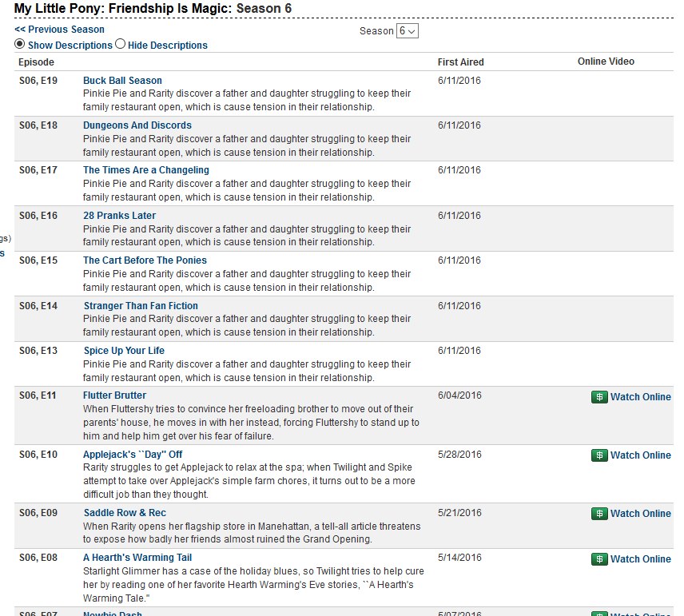Click the S06, E11 episode number
The width and height of the screenshot is (684, 616).
(38, 395)
